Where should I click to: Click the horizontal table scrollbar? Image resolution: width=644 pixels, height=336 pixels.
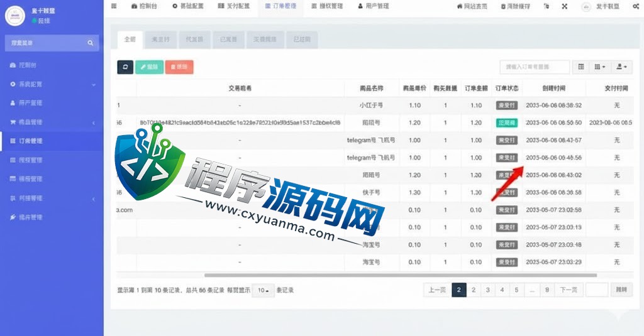pyautogui.click(x=401, y=275)
